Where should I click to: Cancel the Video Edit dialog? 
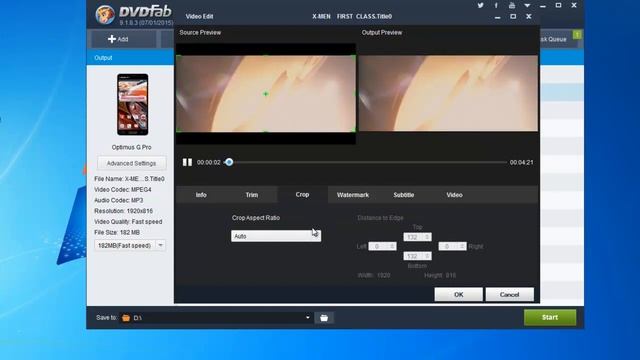(x=509, y=294)
